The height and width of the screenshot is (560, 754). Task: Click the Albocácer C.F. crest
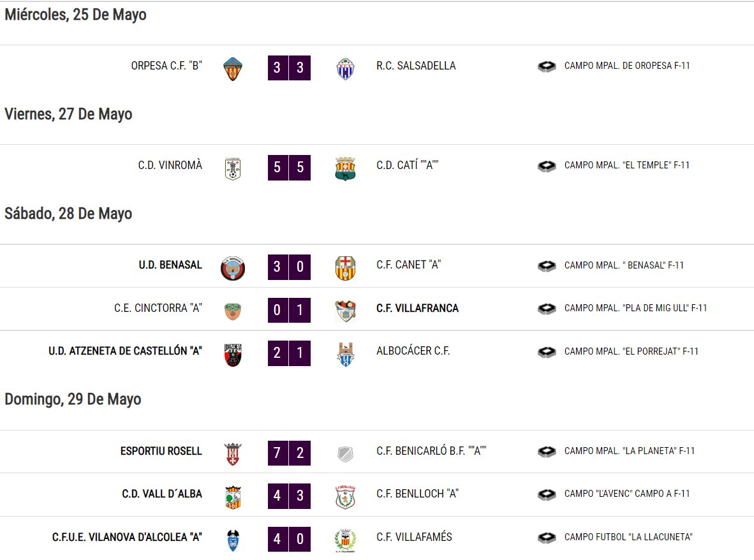(x=345, y=354)
